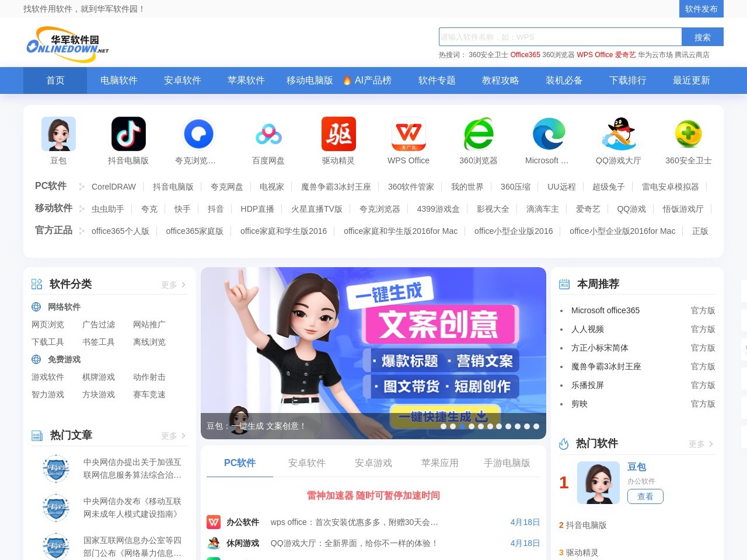The width and height of the screenshot is (747, 560).
Task: Click the 查看 button under 豆包
Action: point(645,496)
